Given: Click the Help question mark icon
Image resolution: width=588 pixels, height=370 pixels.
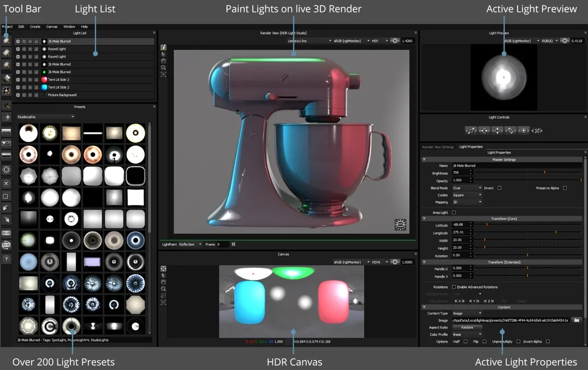Looking at the screenshot, I should coord(7,260).
